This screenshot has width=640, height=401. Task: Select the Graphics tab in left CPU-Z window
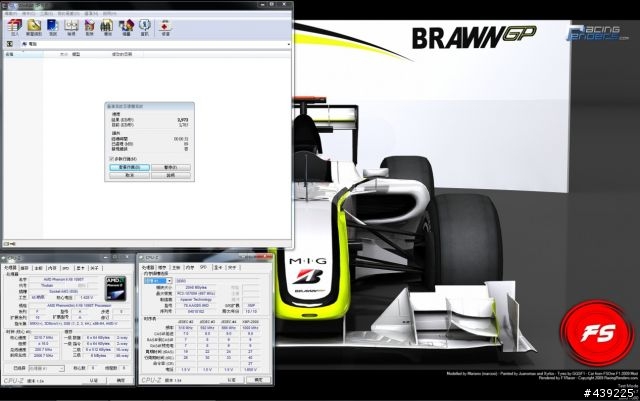(x=80, y=268)
